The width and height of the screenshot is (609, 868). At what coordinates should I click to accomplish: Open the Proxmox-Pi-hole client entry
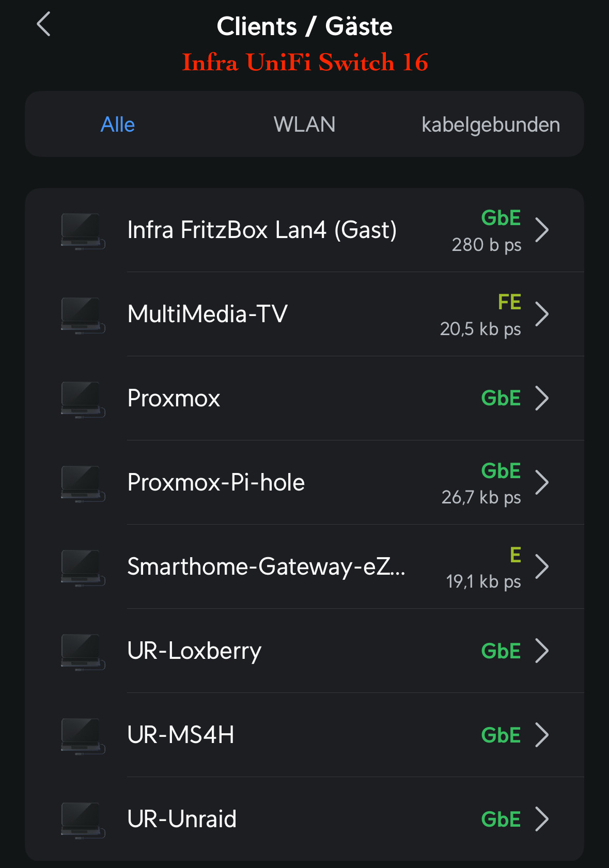tap(216, 482)
